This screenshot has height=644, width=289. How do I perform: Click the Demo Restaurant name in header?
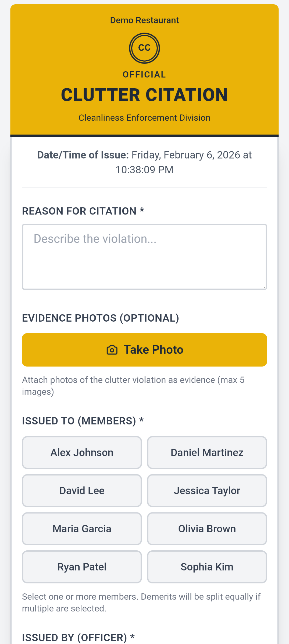144,20
